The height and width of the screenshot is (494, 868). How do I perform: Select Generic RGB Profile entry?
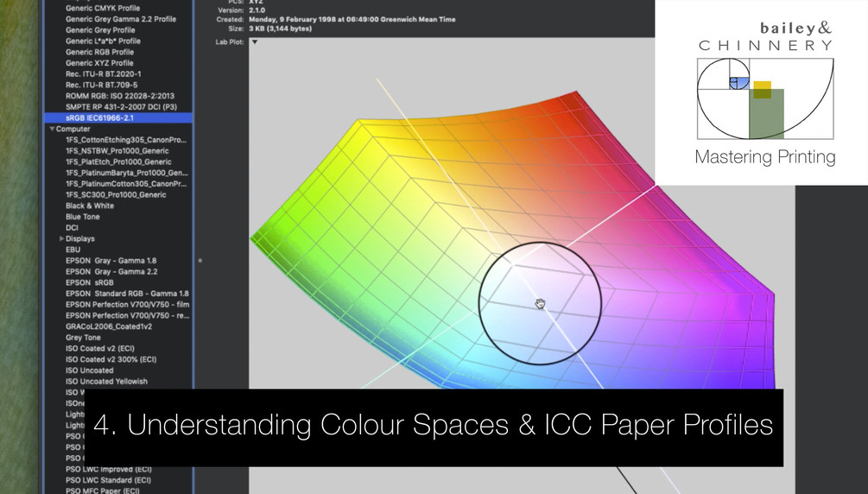pos(99,52)
